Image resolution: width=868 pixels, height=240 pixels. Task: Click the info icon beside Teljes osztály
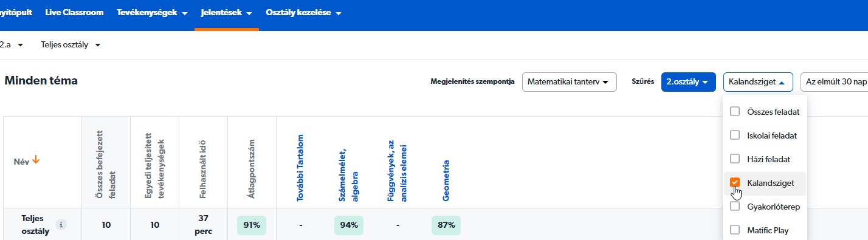61,225
